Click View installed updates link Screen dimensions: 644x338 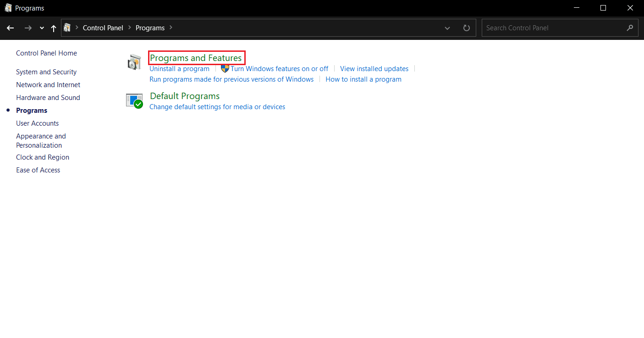click(374, 68)
